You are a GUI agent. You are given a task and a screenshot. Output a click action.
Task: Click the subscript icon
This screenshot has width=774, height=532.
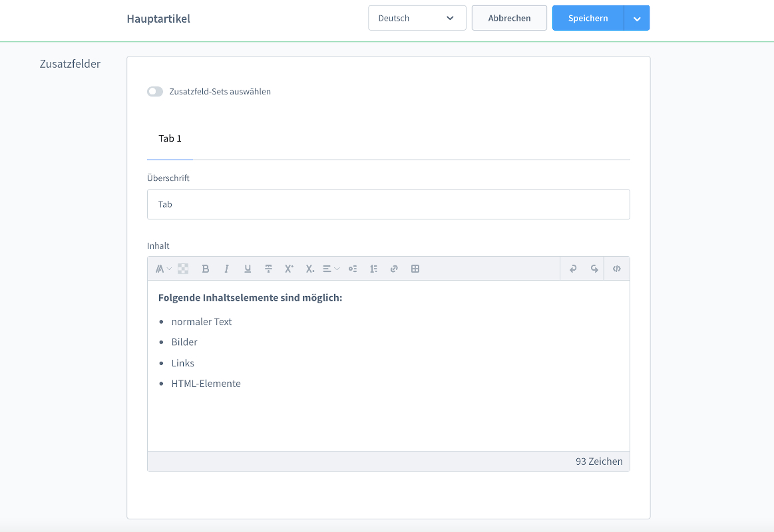tap(309, 269)
